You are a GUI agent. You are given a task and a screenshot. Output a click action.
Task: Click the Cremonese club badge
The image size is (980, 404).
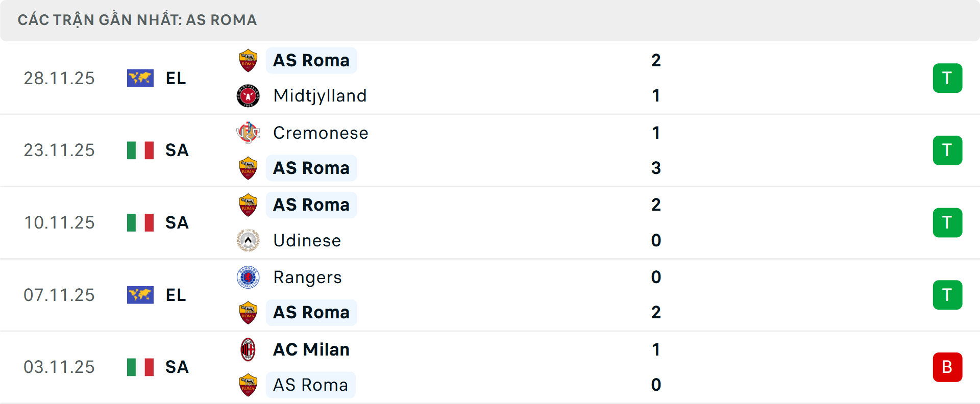[248, 133]
